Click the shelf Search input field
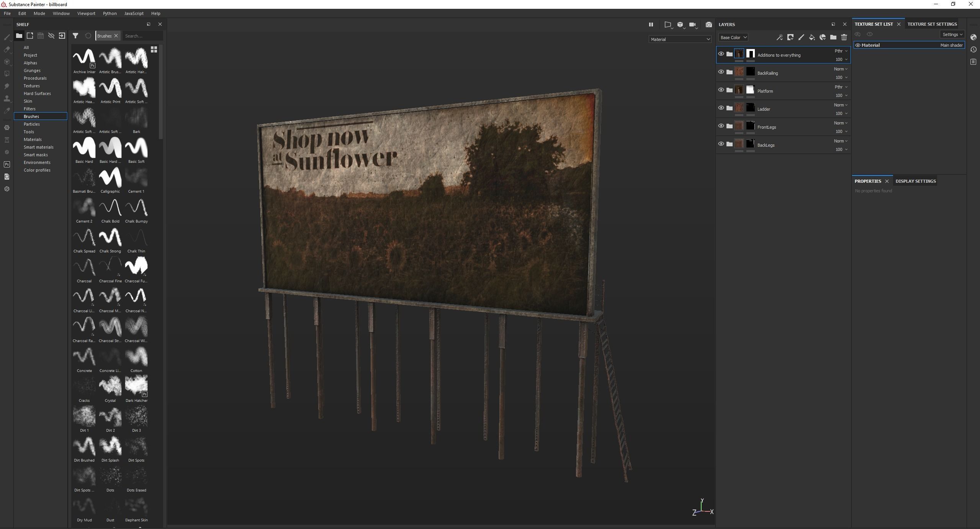Image resolution: width=980 pixels, height=529 pixels. tap(143, 36)
